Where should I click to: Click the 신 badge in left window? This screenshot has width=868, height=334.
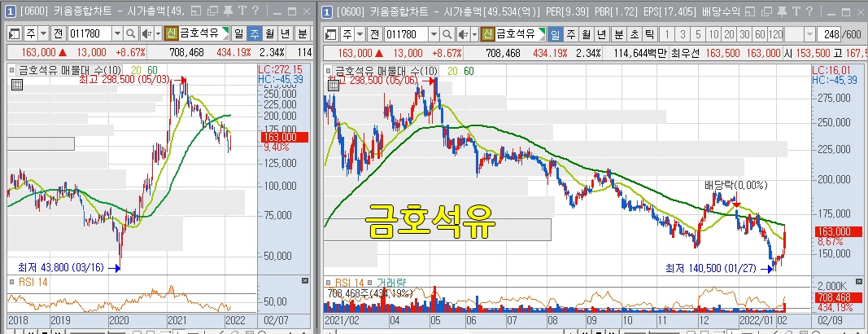(x=171, y=34)
